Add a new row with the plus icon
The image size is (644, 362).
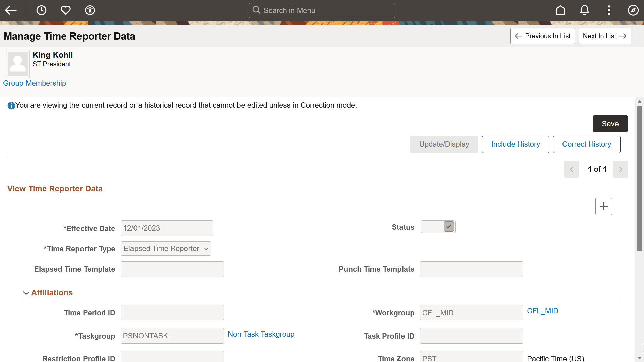pos(603,206)
